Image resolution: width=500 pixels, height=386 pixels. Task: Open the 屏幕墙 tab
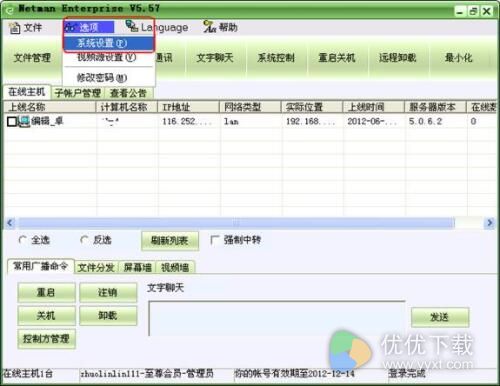(137, 267)
